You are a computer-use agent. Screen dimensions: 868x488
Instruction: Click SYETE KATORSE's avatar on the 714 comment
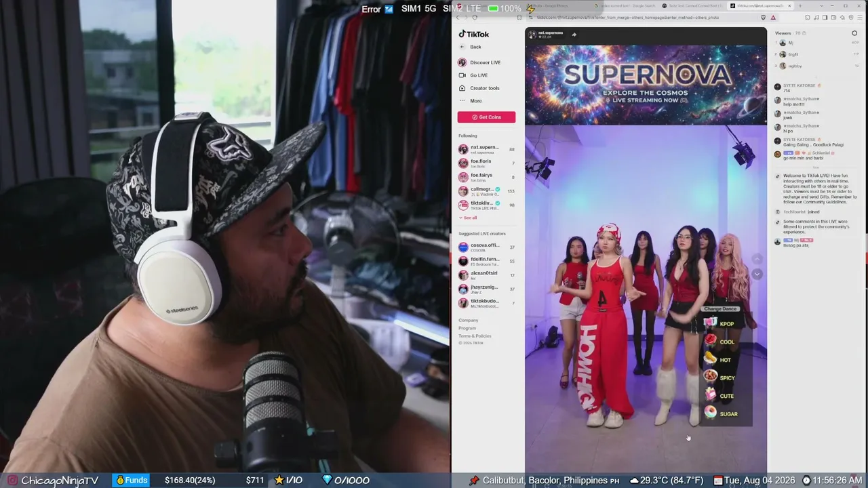click(778, 87)
